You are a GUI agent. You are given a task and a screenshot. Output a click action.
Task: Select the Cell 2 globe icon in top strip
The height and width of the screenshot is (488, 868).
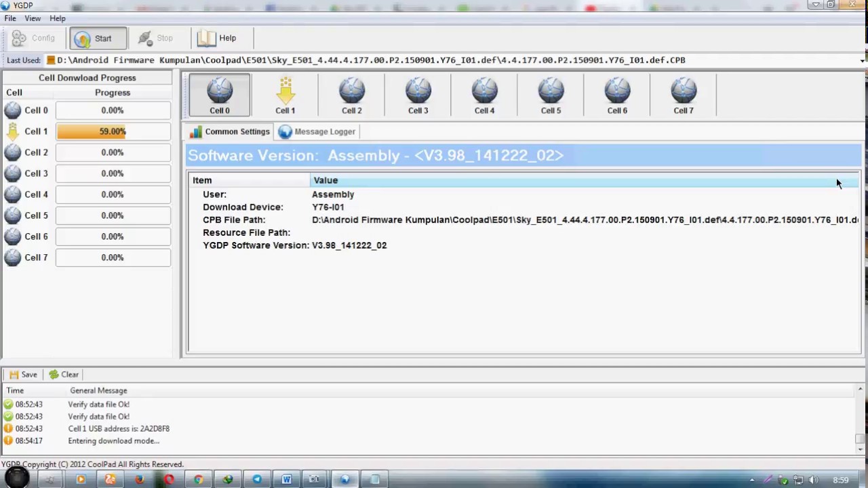(352, 95)
